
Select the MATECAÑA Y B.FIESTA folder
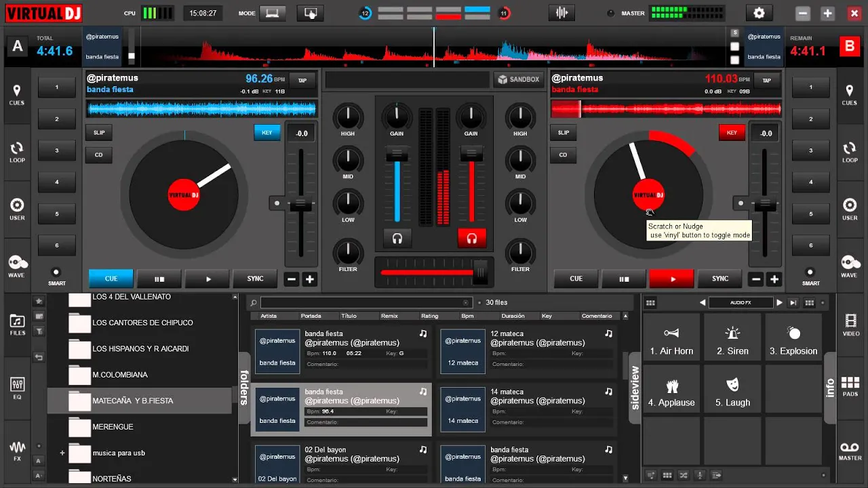pyautogui.click(x=140, y=401)
